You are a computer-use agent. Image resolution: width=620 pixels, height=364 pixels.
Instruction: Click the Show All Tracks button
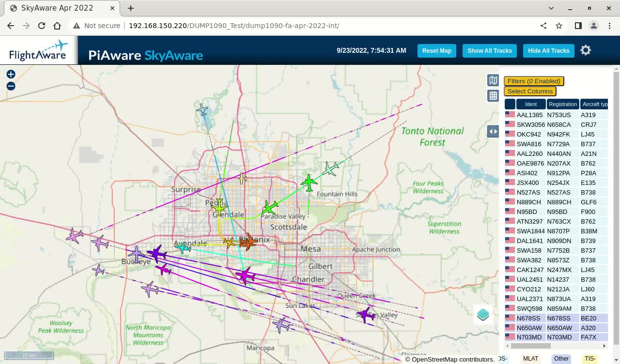coord(490,51)
